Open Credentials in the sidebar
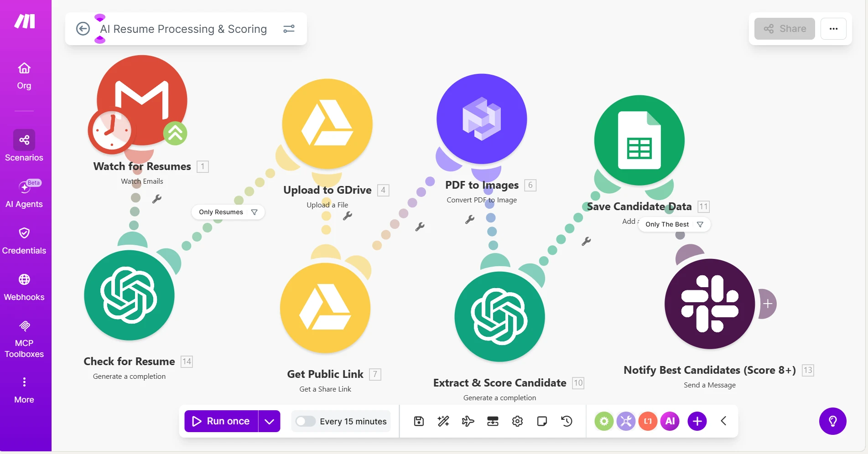This screenshot has width=868, height=454. coord(24,241)
